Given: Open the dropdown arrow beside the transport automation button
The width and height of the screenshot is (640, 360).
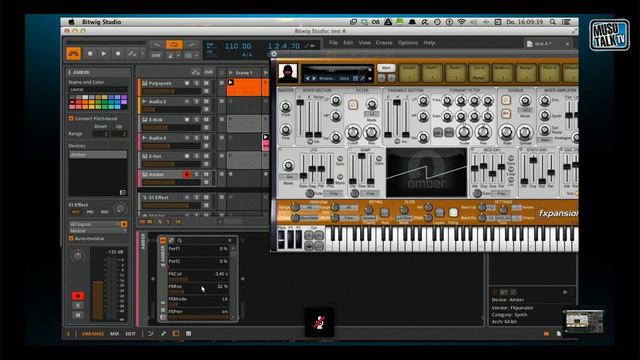Looking at the screenshot, I should [x=142, y=53].
